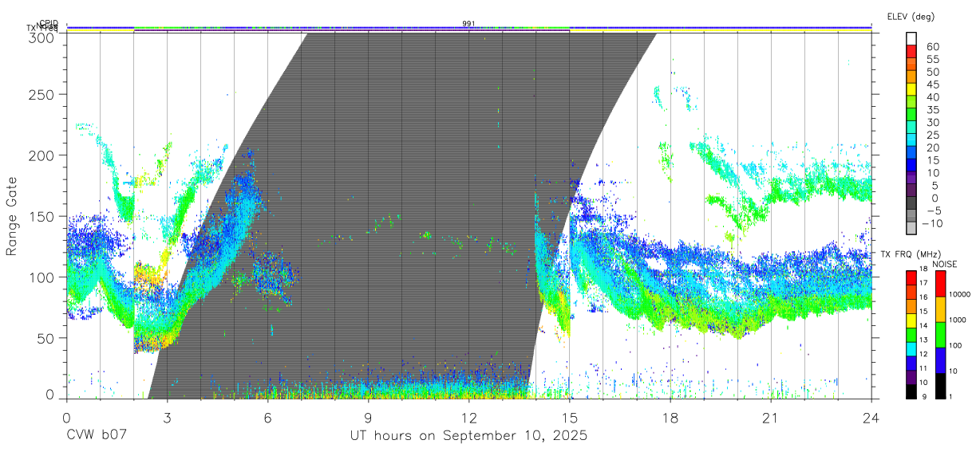Click the '45' elevation colorbar label

(x=932, y=85)
